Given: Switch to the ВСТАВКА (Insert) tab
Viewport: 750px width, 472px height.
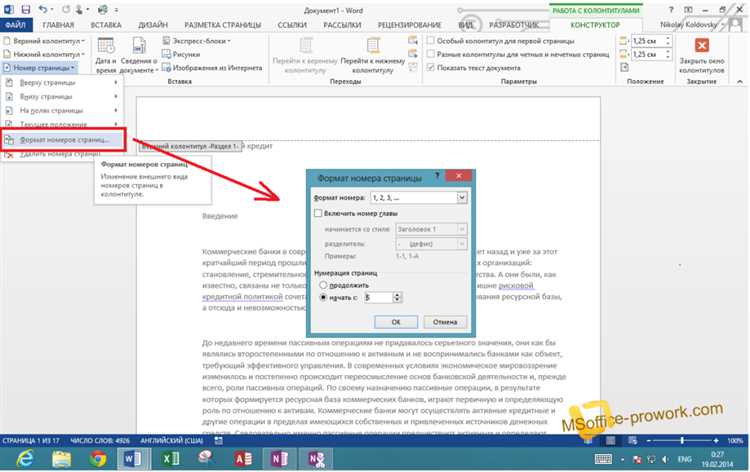Looking at the screenshot, I should click(x=106, y=25).
